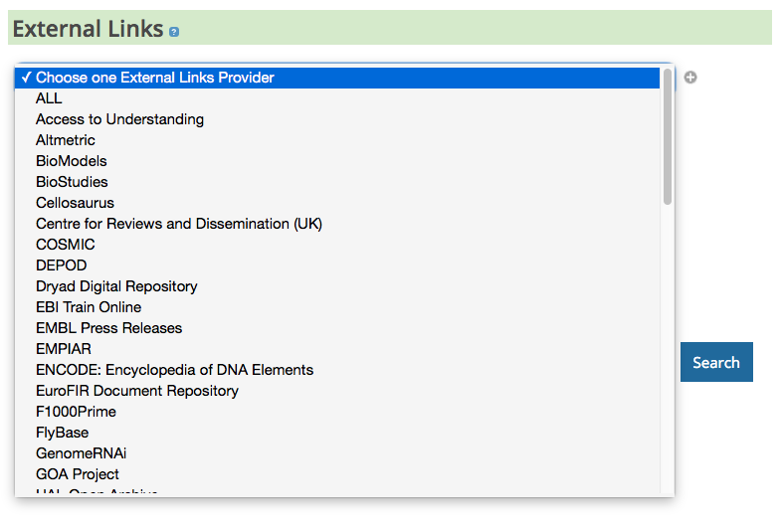783x532 pixels.
Task: Select Cellosaurus provider
Action: point(337,203)
